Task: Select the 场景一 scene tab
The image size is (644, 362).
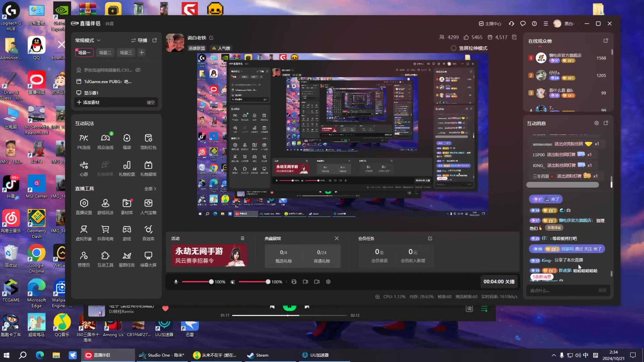Action: tap(84, 53)
